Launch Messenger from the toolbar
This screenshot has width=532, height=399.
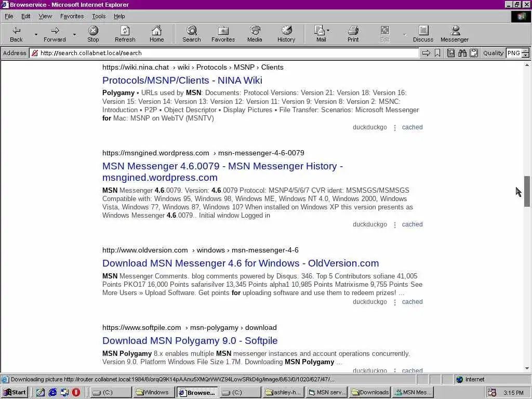tap(454, 34)
